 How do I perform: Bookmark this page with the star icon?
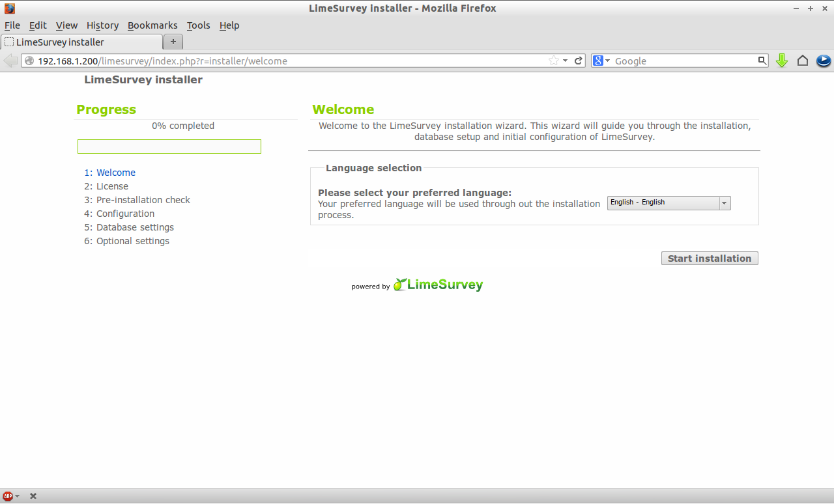[x=554, y=61]
